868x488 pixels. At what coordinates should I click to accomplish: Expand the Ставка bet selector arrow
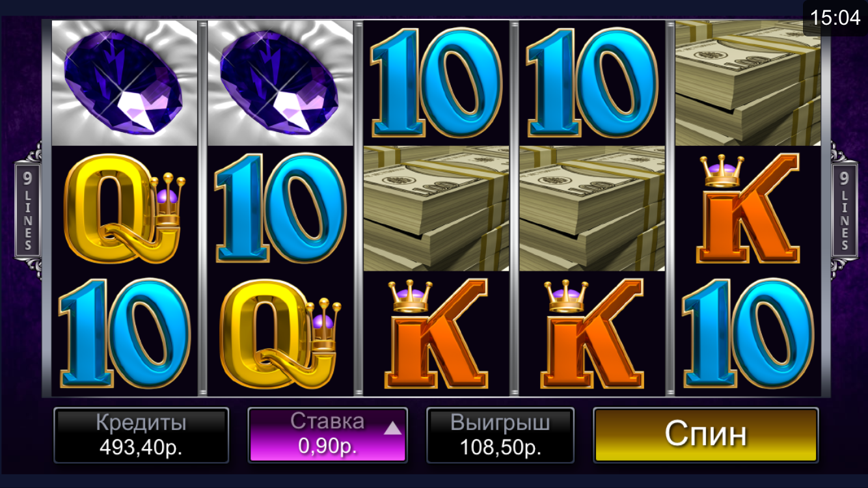click(x=392, y=428)
